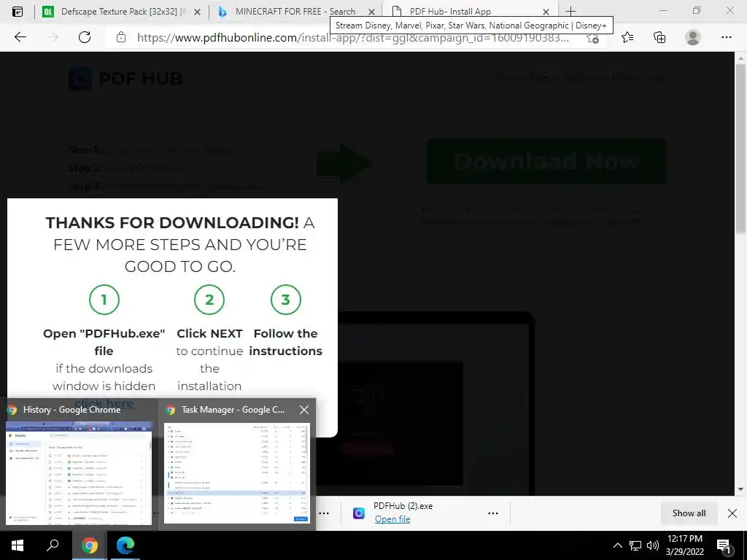Close the PDF Hub Install App tab
This screenshot has height=560, width=747.
pos(546,12)
